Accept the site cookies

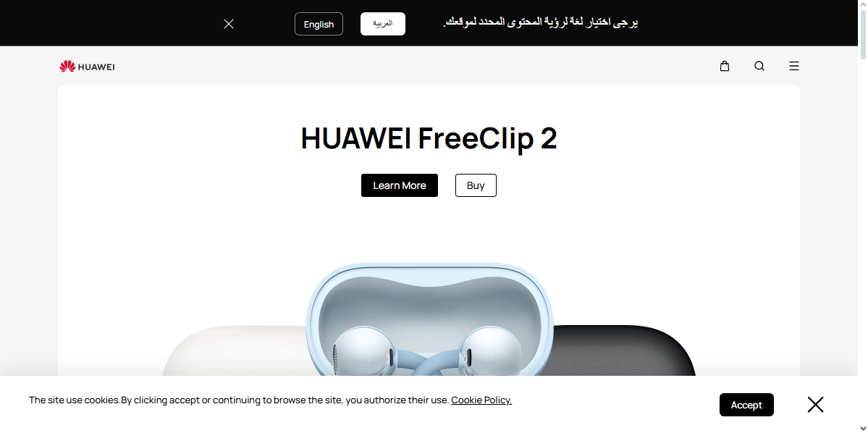click(x=746, y=405)
